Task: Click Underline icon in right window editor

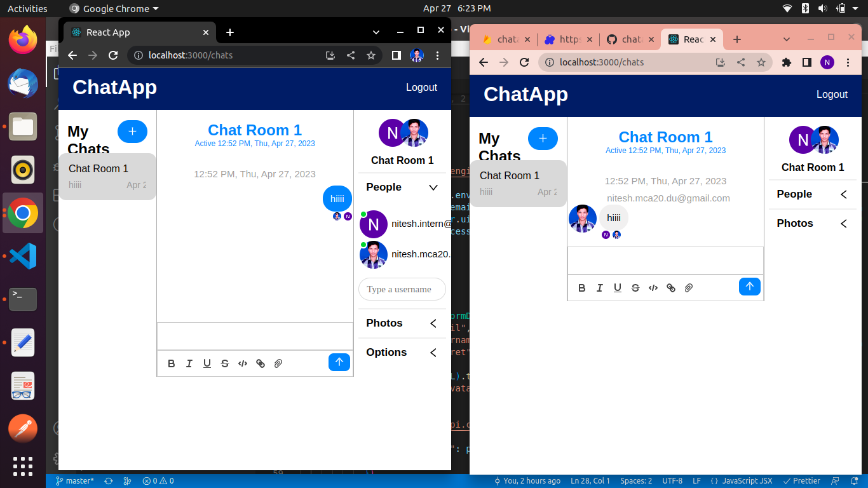Action: pos(617,288)
